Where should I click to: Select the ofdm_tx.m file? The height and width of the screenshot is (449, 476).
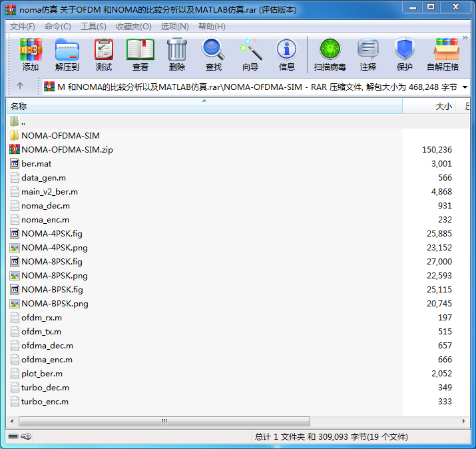pos(41,332)
